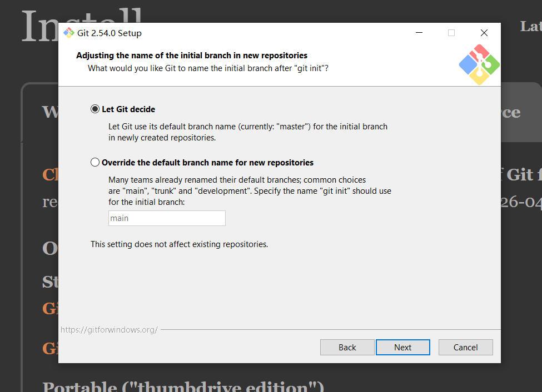The height and width of the screenshot is (392, 542).
Task: Click "This setting does not affect existing repositories." text
Action: (179, 244)
